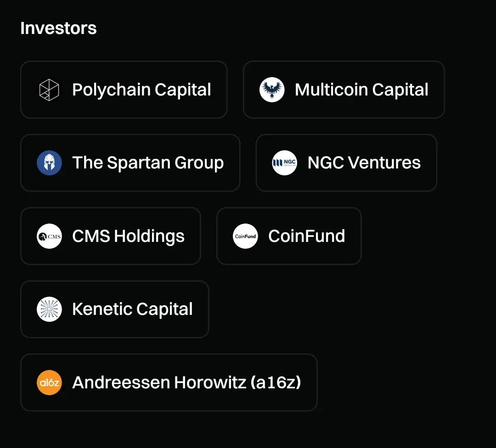Viewport: 496px width, 448px height.
Task: Click the CMS Holdings round logo
Action: [x=49, y=236]
